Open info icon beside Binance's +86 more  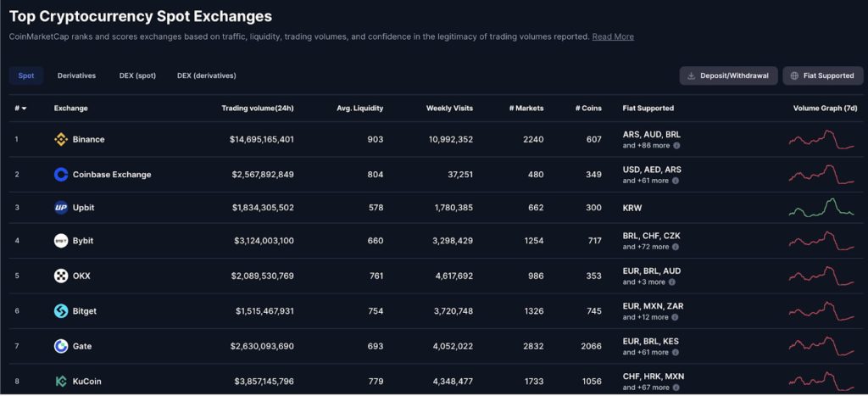click(x=676, y=146)
